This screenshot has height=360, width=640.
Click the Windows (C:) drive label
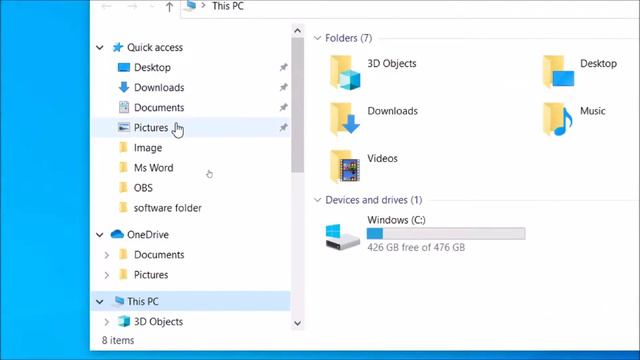pyautogui.click(x=396, y=220)
